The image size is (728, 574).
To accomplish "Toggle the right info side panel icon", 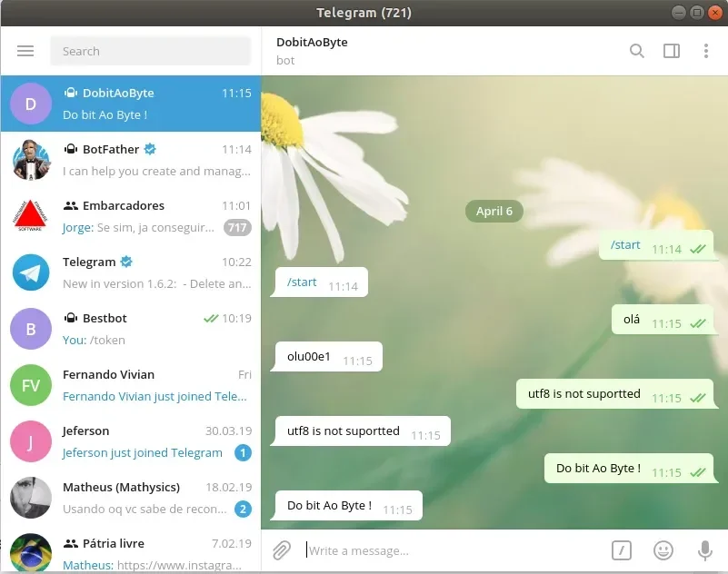I will coord(672,51).
